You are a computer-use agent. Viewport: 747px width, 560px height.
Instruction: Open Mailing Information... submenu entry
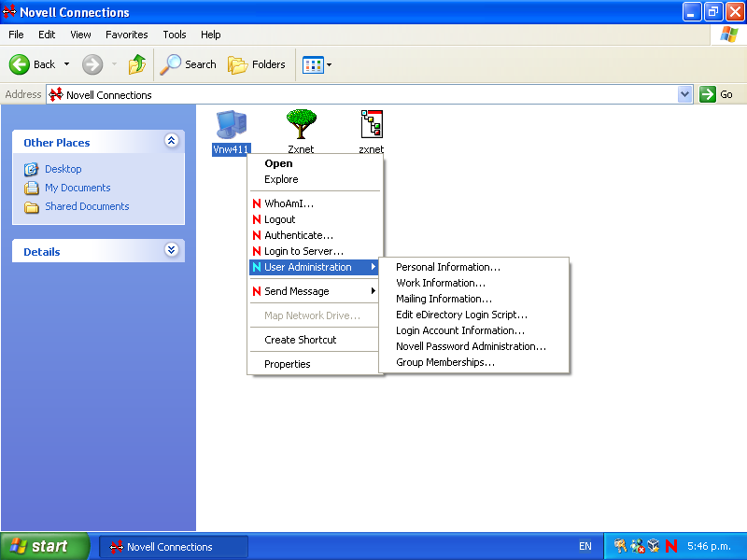point(473,299)
